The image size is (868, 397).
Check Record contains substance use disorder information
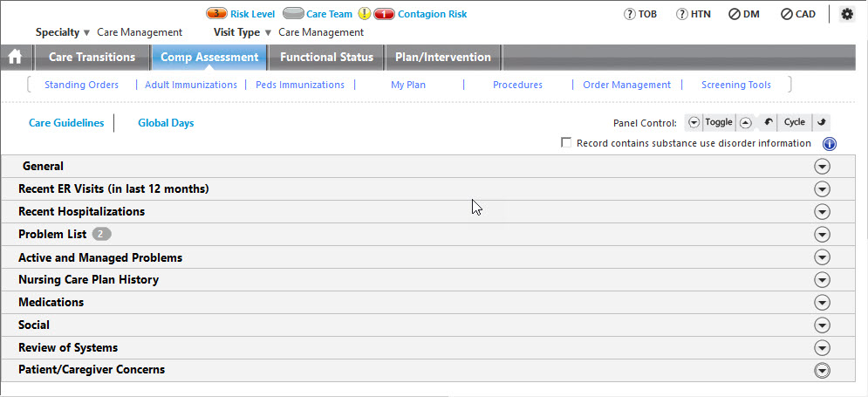pos(566,143)
